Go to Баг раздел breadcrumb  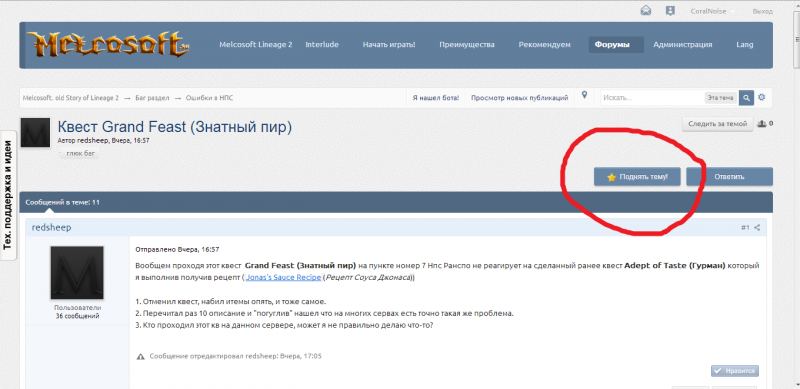tap(152, 98)
